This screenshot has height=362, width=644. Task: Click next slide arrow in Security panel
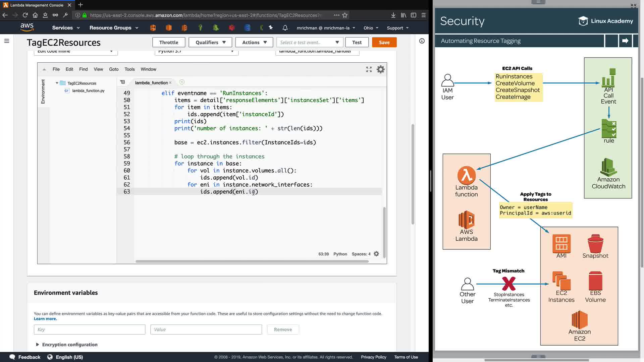pyautogui.click(x=625, y=41)
